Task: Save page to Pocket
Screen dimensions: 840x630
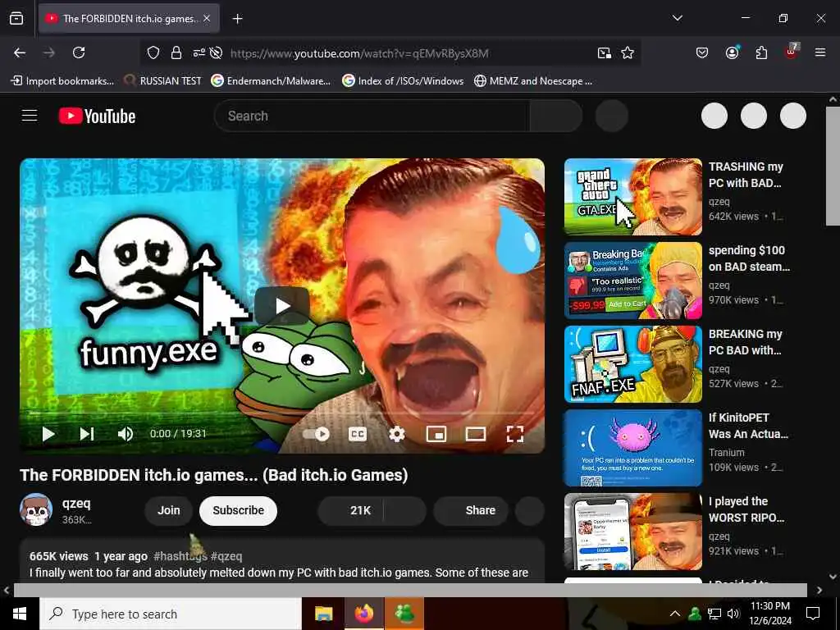Action: pyautogui.click(x=702, y=52)
